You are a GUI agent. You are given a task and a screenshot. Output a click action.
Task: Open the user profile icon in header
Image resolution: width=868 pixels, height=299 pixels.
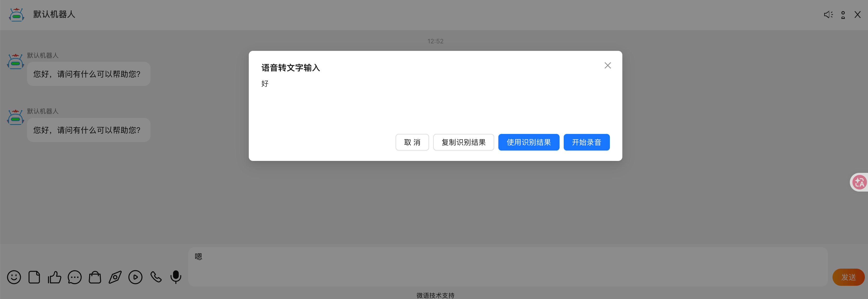(843, 15)
